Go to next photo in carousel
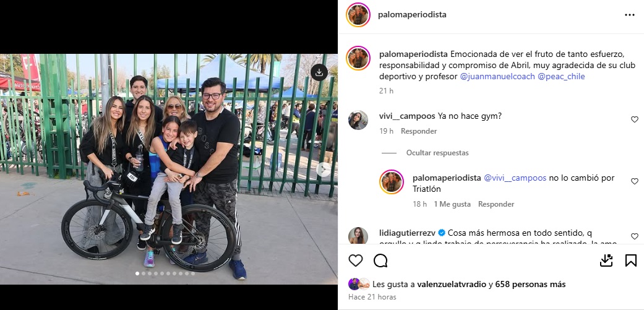The width and height of the screenshot is (644, 310). [324, 169]
